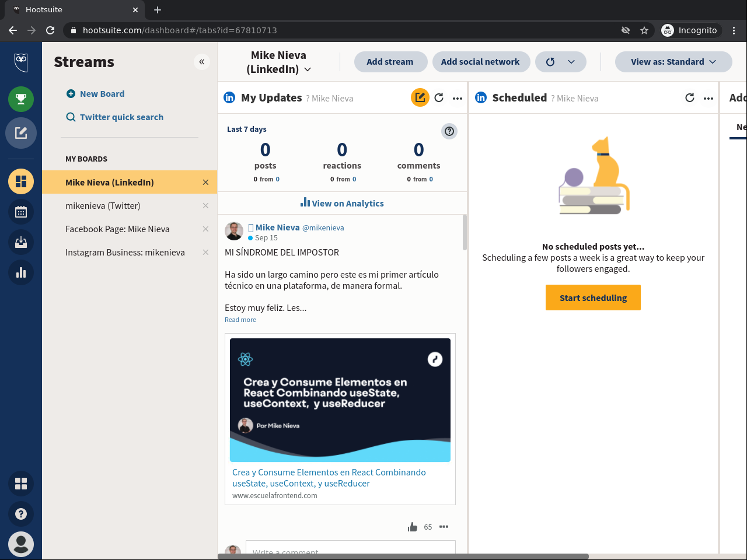Collapse the Streams sidebar panel
The width and height of the screenshot is (747, 560).
tap(202, 62)
